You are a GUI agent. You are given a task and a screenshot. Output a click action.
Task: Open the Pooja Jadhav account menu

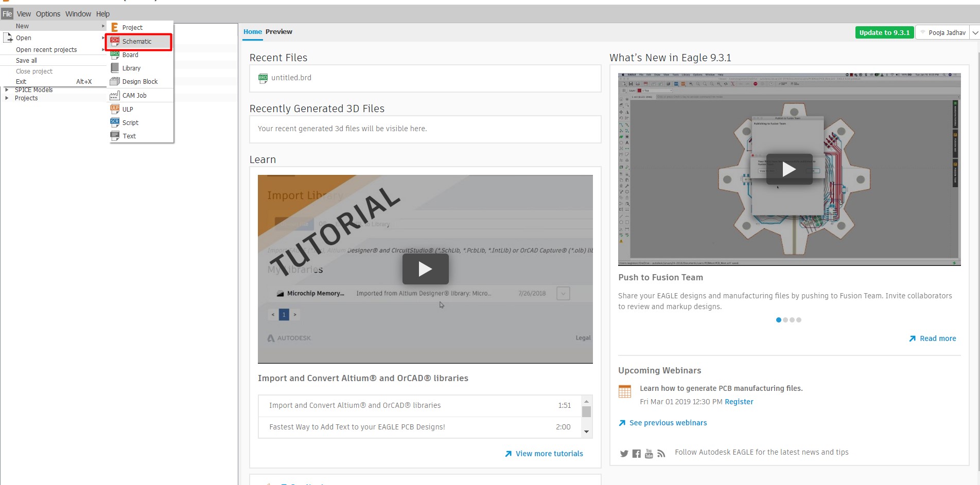(x=943, y=32)
